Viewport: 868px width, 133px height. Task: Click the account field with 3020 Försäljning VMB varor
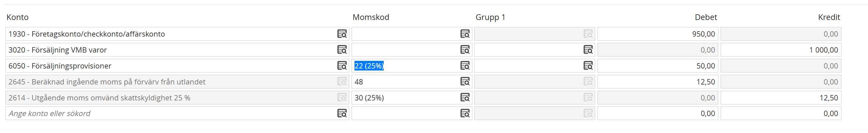tap(169, 50)
